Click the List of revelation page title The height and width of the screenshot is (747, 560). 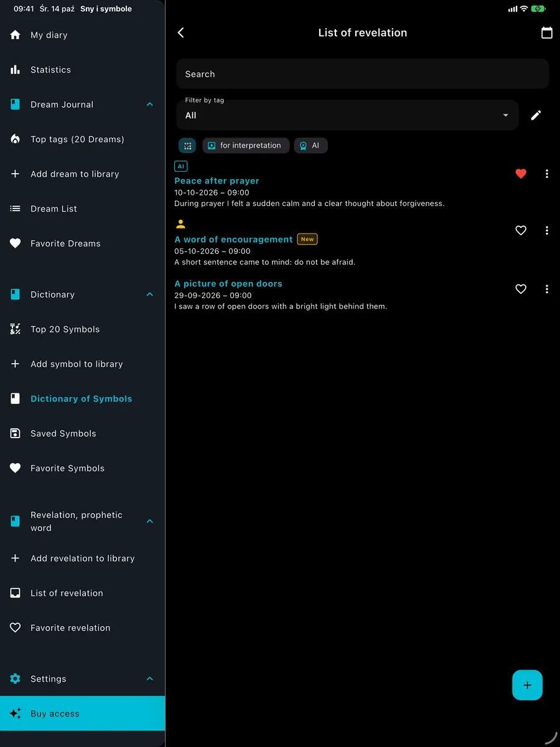pyautogui.click(x=363, y=32)
